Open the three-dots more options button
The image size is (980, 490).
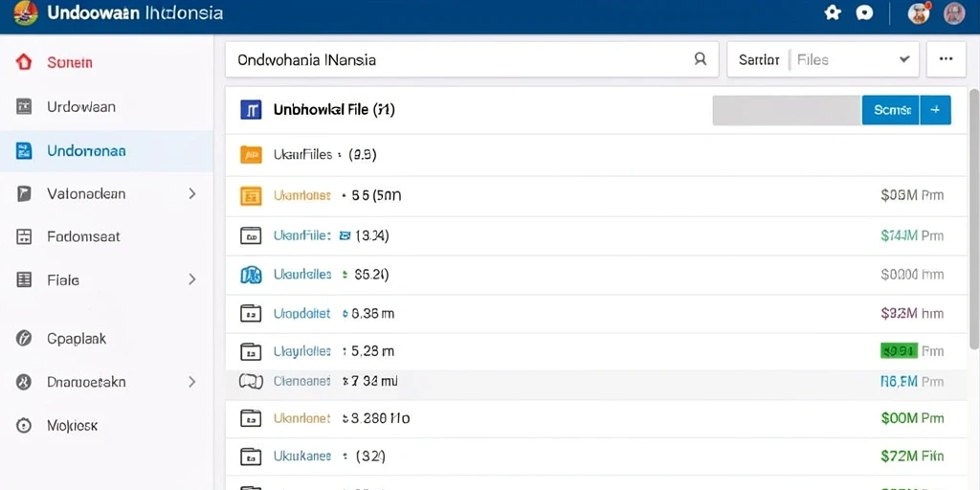tap(947, 59)
